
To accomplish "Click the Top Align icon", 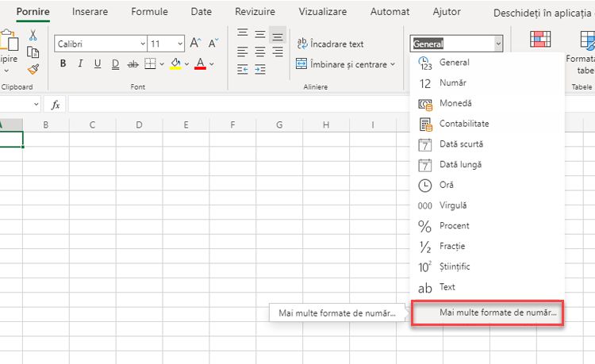I will pyautogui.click(x=243, y=33).
